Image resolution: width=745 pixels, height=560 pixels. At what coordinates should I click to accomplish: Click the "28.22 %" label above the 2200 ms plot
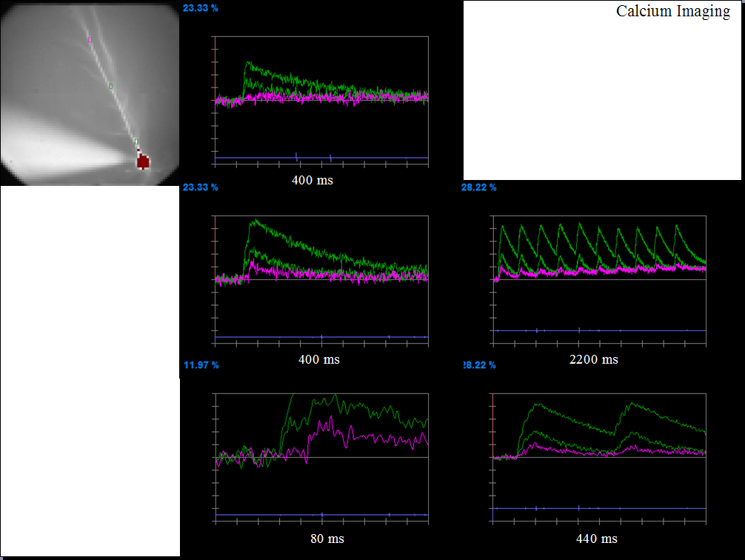479,187
